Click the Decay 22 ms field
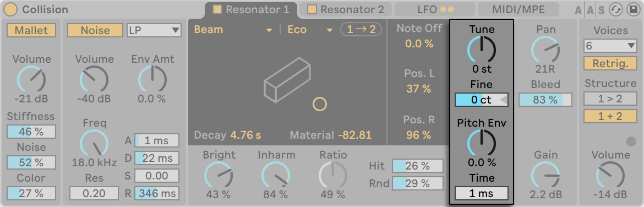Viewport: 644px width, 207px height. pyautogui.click(x=157, y=158)
